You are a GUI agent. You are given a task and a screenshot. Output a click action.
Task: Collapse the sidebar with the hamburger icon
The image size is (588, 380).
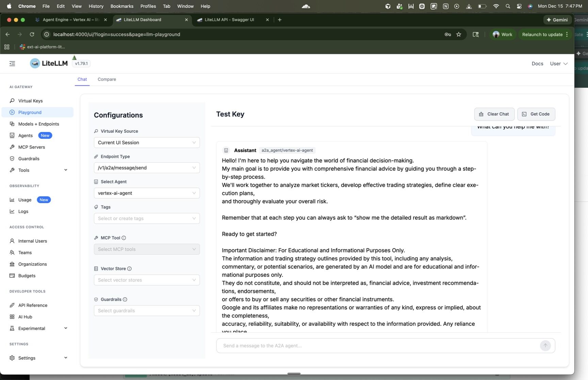click(12, 64)
